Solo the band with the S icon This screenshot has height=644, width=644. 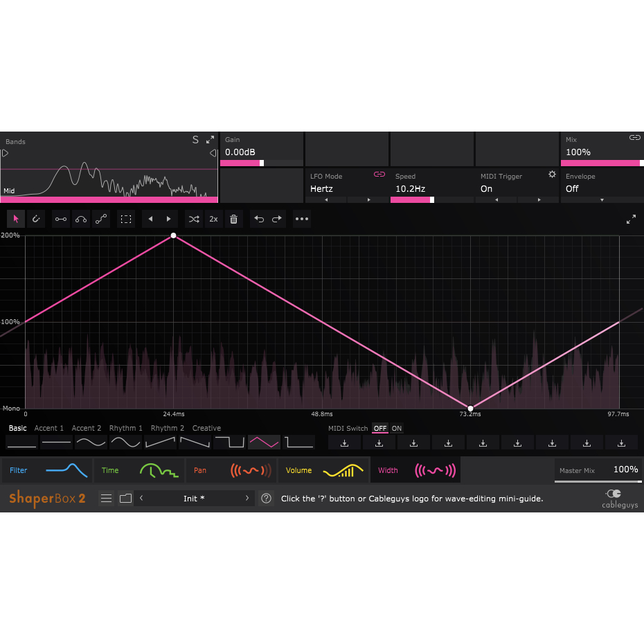click(x=195, y=140)
